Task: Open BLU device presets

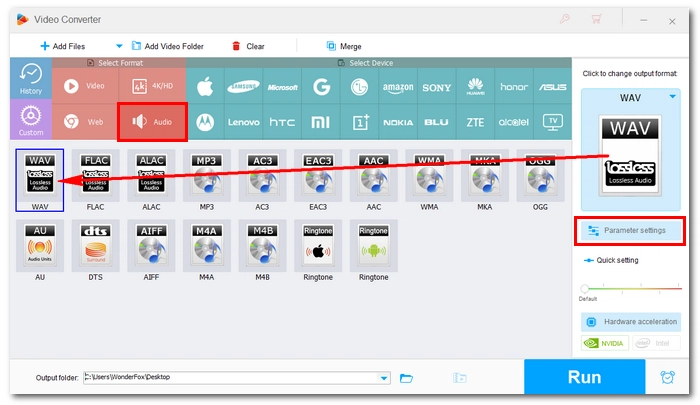Action: pyautogui.click(x=437, y=122)
